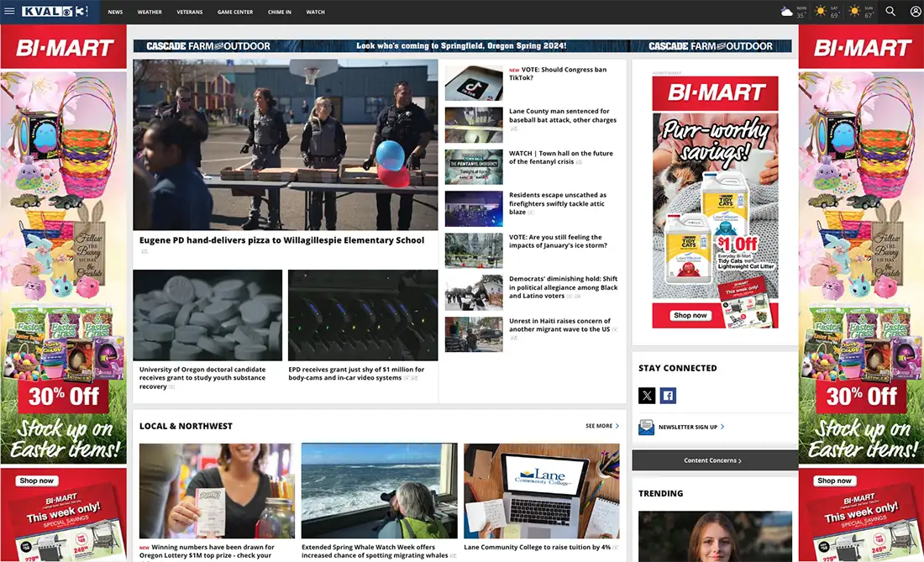Open the Veterans menu item

point(190,12)
